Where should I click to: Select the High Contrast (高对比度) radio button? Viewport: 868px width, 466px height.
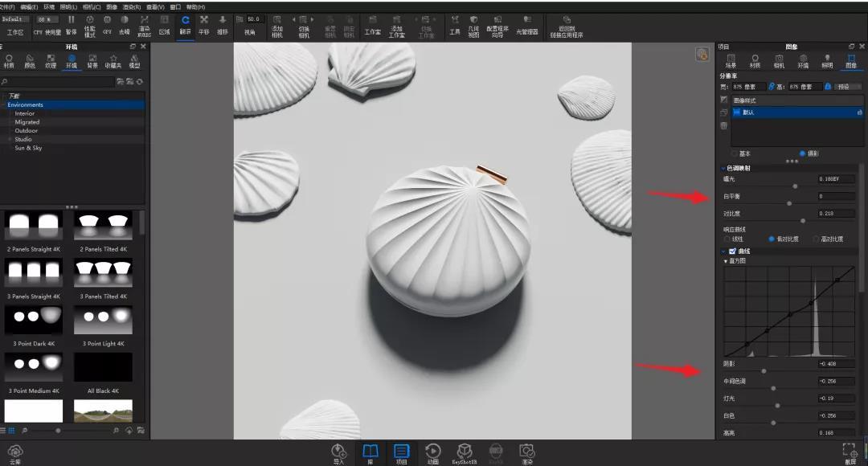tap(816, 239)
